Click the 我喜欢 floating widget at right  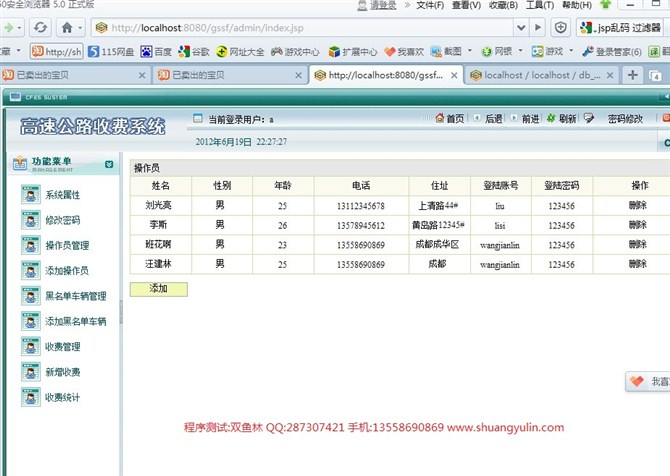pyautogui.click(x=649, y=382)
